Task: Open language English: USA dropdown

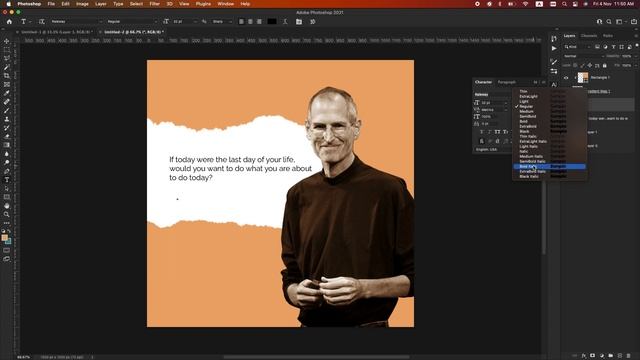Action: point(493,149)
